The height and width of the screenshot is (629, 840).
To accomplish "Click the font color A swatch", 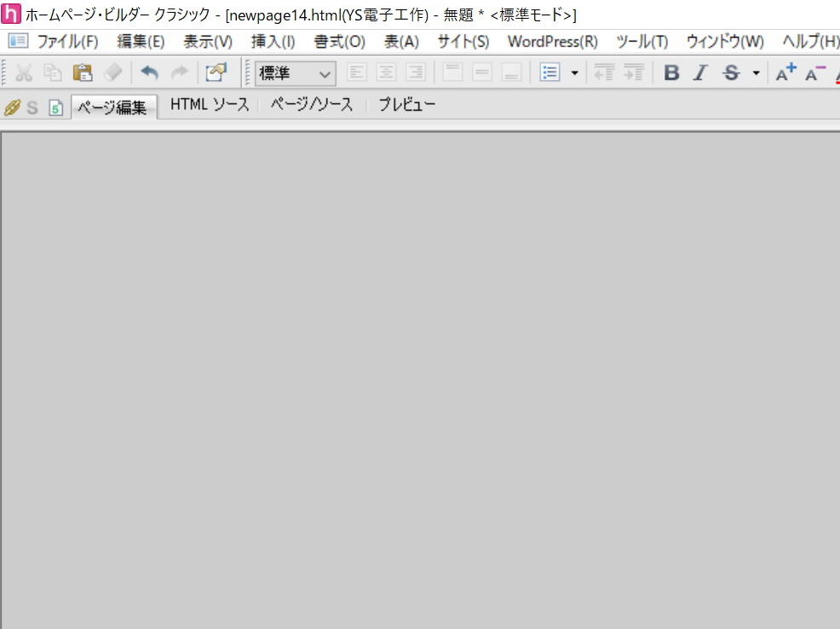I will pyautogui.click(x=836, y=73).
